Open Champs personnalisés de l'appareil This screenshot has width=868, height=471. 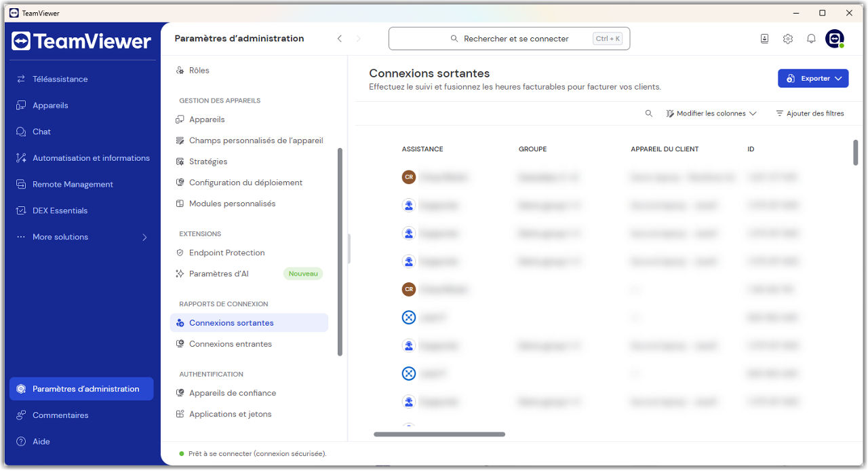tap(256, 140)
